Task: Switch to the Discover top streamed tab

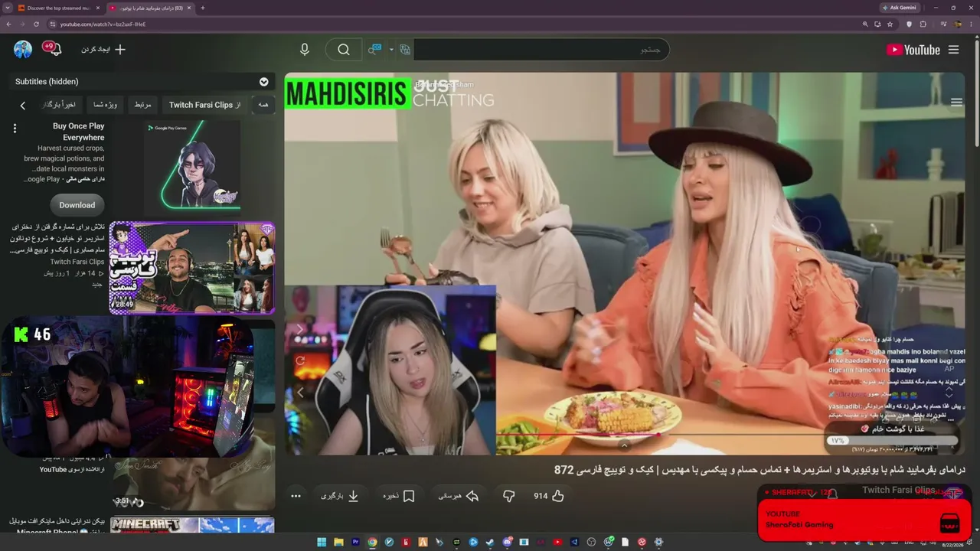Action: (60, 8)
